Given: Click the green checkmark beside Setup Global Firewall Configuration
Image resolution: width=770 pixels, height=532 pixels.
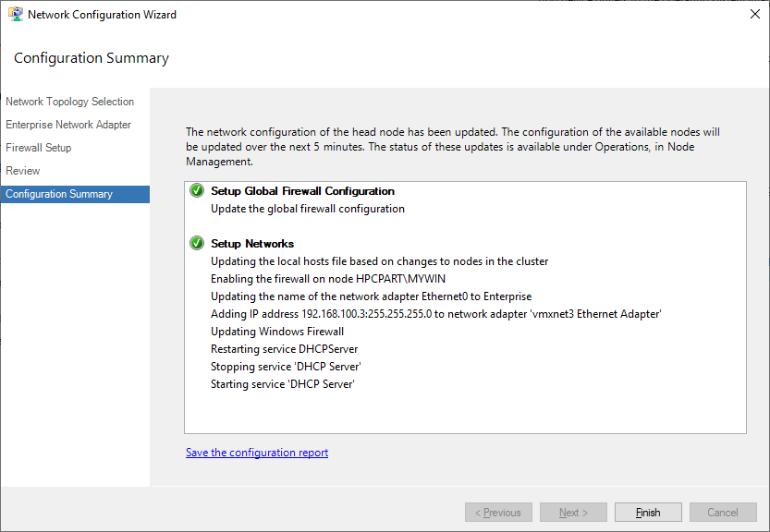Looking at the screenshot, I should [x=197, y=191].
